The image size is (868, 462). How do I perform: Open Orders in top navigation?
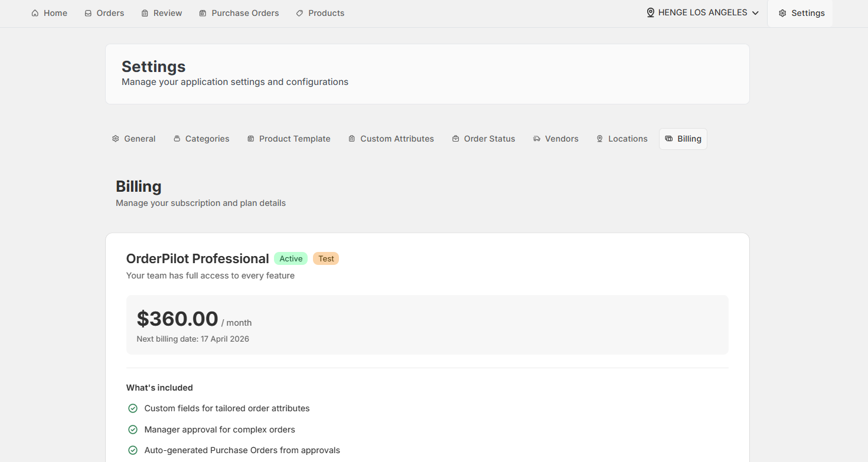[105, 13]
